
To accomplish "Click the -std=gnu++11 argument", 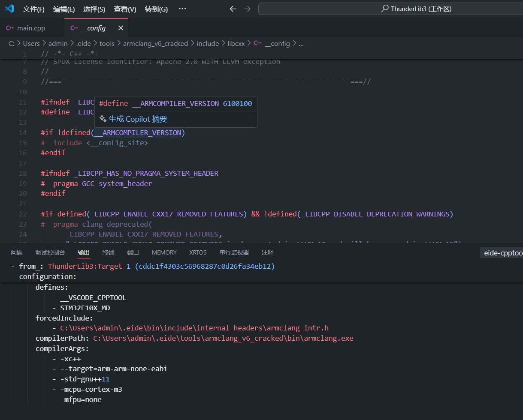I will coord(85,379).
